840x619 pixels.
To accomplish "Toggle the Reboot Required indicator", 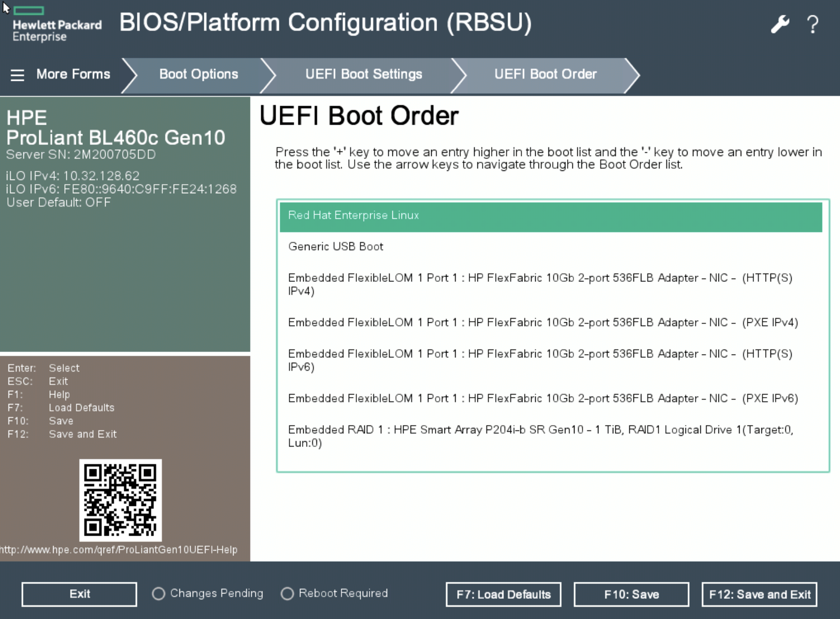I will (335, 594).
